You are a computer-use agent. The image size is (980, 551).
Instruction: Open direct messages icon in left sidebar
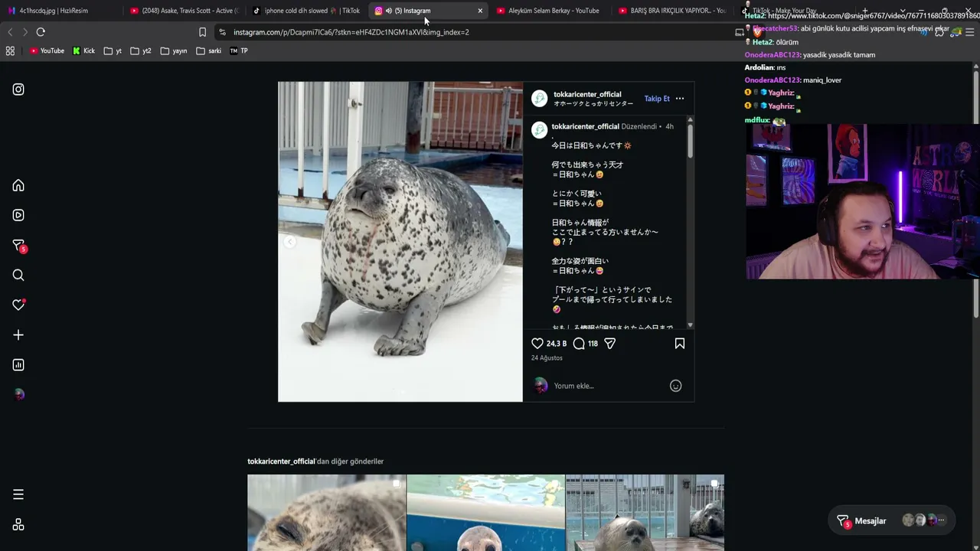point(18,246)
